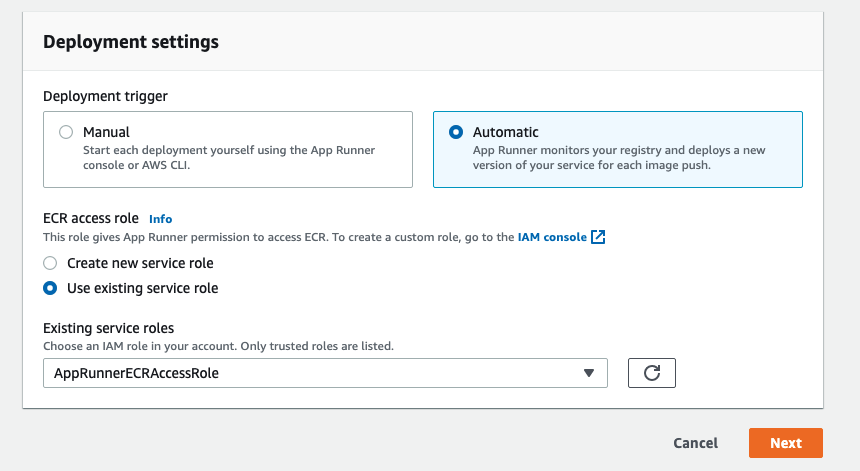This screenshot has height=471, width=860.
Task: Click the external link icon after IAM console
Action: pos(598,237)
